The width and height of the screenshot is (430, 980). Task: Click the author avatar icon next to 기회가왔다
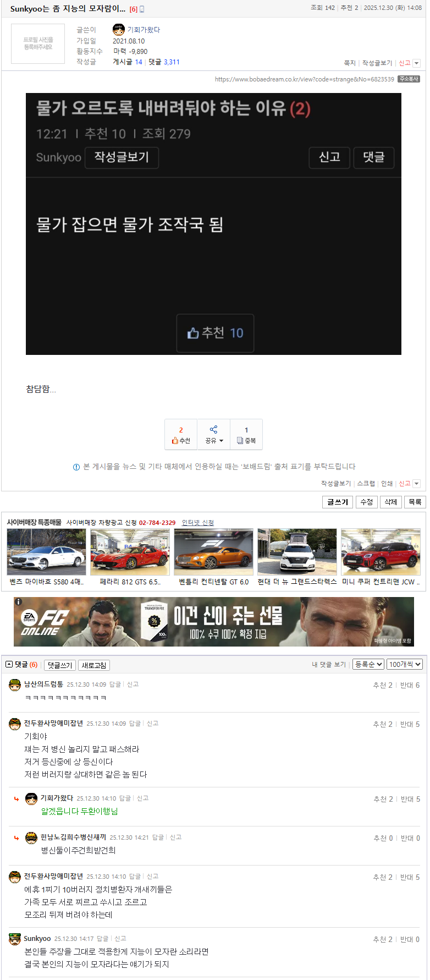point(119,30)
